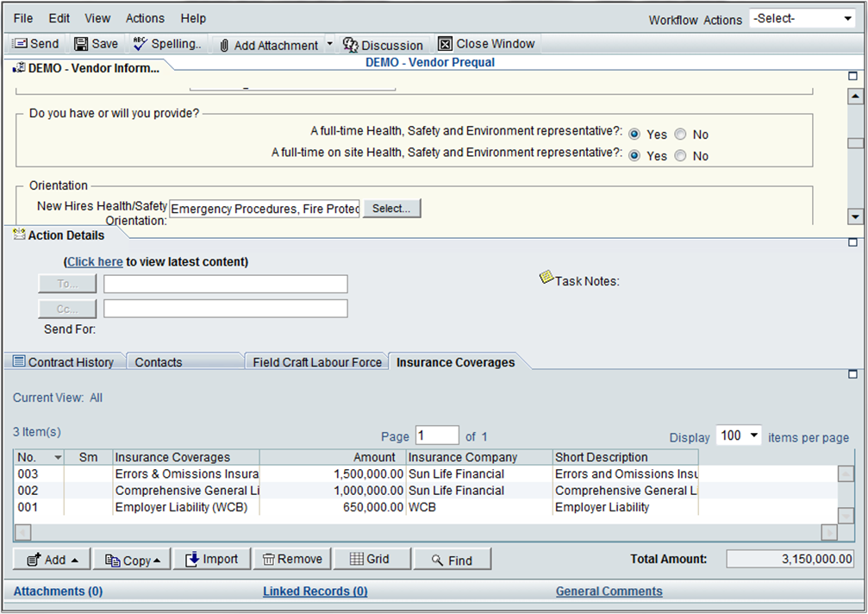Screen dimensions: 868x614
Task: Expand the items per page display dropdown
Action: tap(740, 435)
